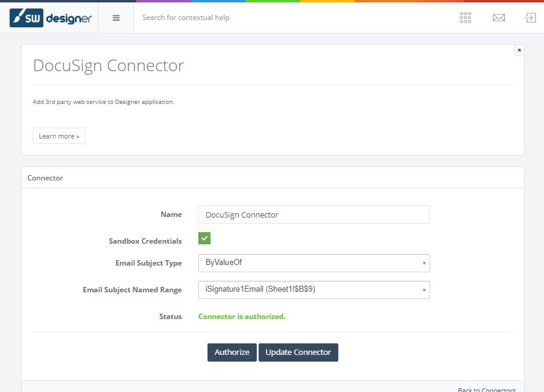544x392 pixels.
Task: Uncheck the Sandbox Credentials checkbox
Action: 204,238
